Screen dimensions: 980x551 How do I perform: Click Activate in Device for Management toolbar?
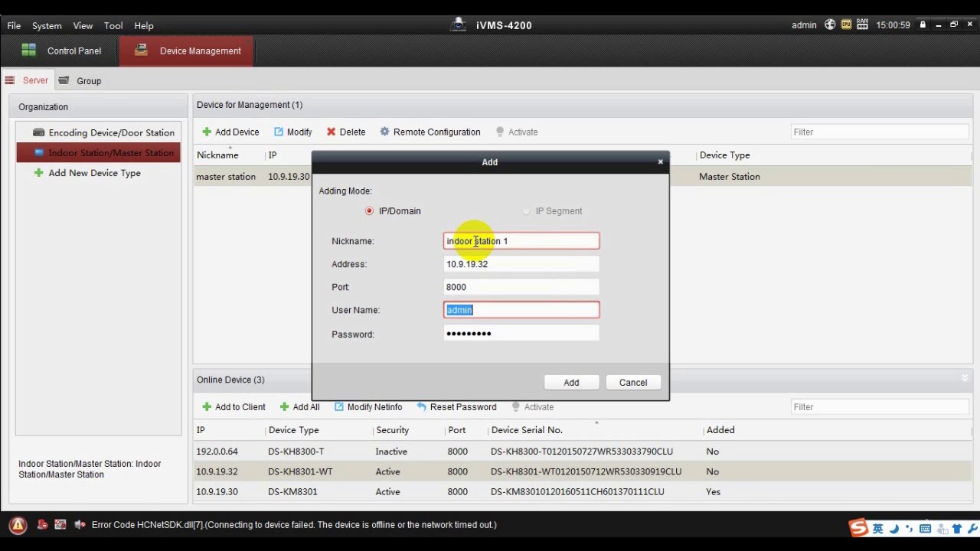point(517,132)
